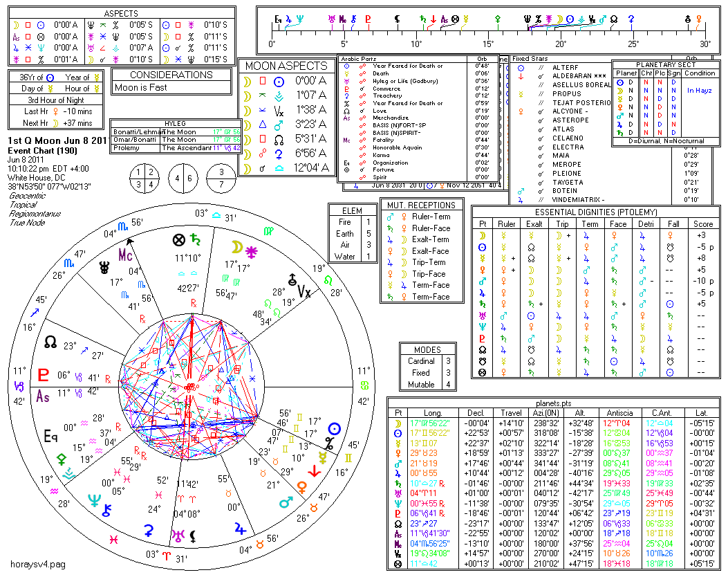Click the "Moon is Fast" consideration
Screen dimensions: 728x577
tap(140, 87)
